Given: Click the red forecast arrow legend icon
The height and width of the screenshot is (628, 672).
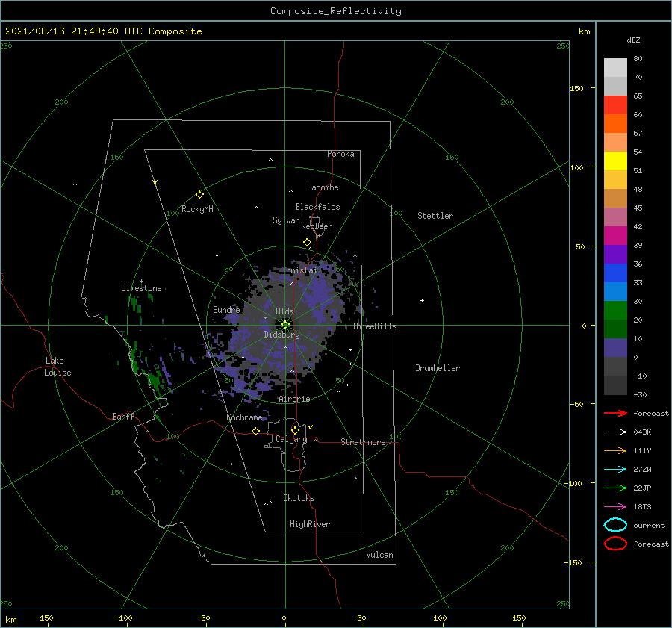Looking at the screenshot, I should click(x=615, y=413).
